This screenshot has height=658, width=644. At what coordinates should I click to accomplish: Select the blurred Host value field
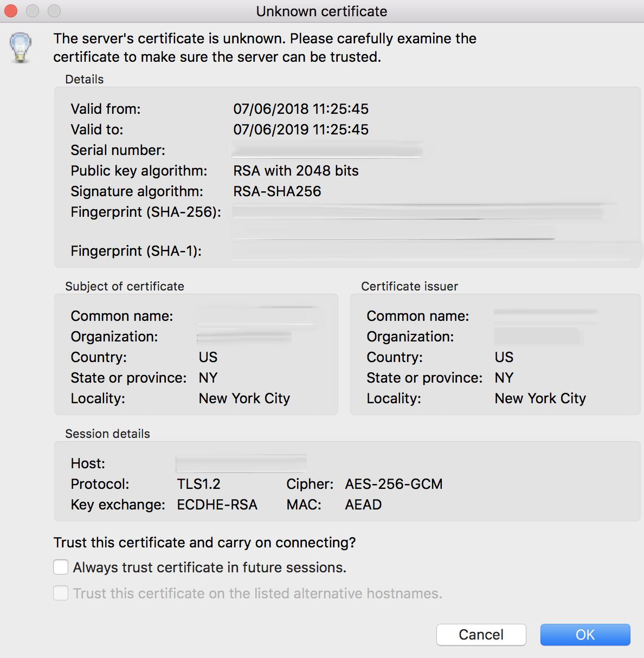[x=241, y=463]
